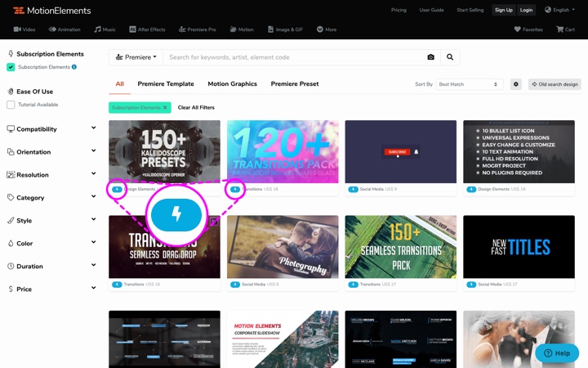
Task: Open the Image & GIF category
Action: pos(285,29)
